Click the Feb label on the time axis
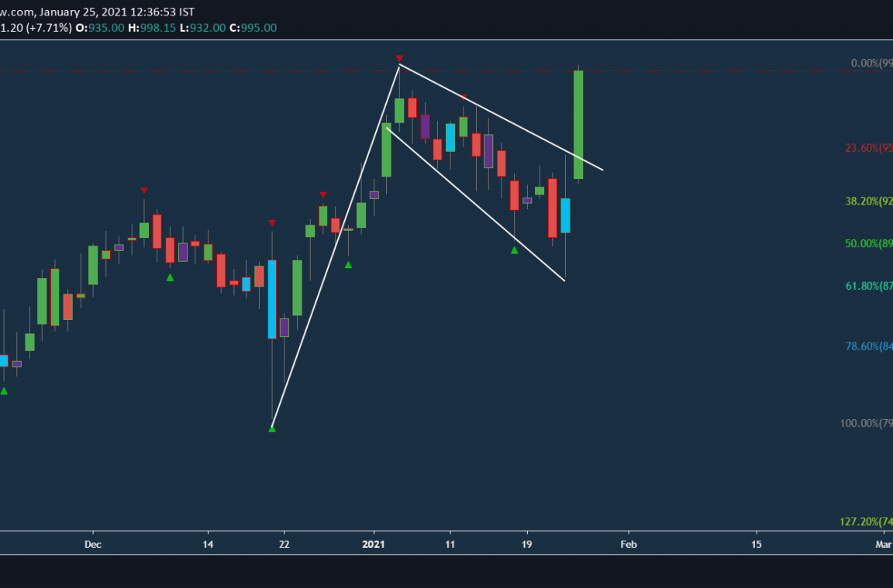Viewport: 893px width, 588px height. pyautogui.click(x=628, y=545)
